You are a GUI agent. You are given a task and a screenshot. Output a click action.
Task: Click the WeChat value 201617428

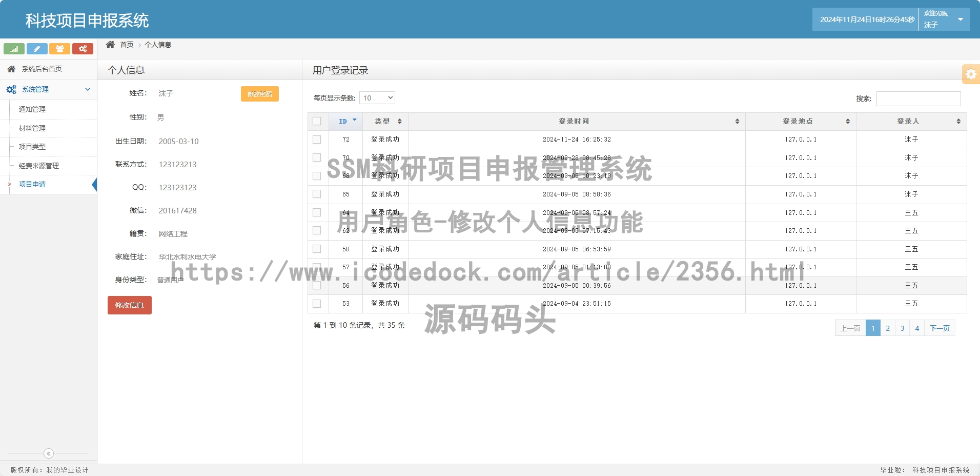click(177, 211)
